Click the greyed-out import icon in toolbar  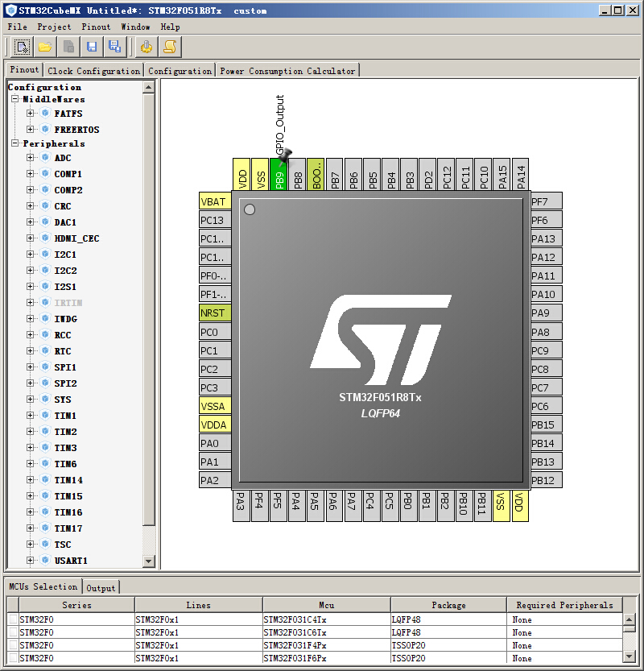coord(68,47)
